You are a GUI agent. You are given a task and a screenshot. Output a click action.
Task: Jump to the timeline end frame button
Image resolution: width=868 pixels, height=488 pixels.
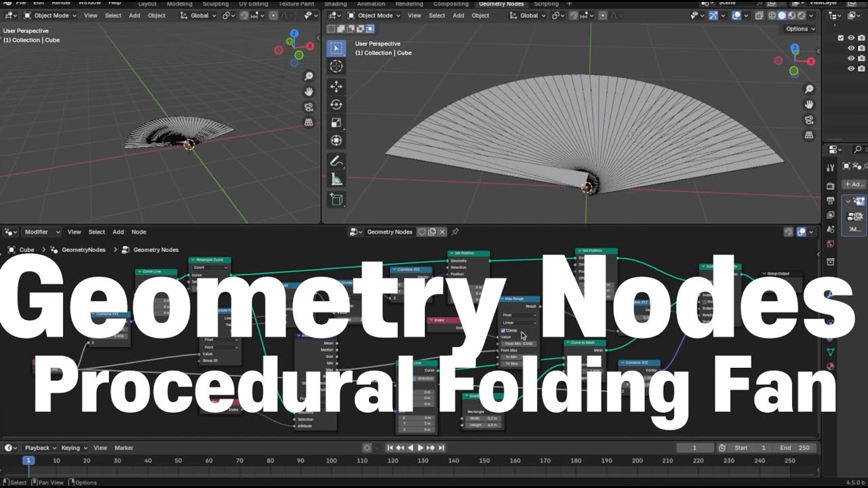pos(441,447)
